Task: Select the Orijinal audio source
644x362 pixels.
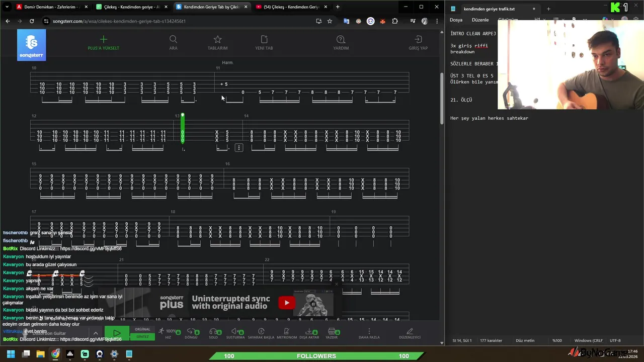Action: (x=142, y=329)
